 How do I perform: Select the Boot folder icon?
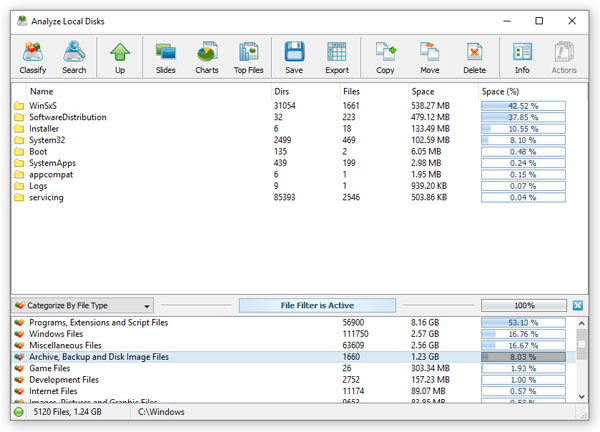click(x=19, y=152)
